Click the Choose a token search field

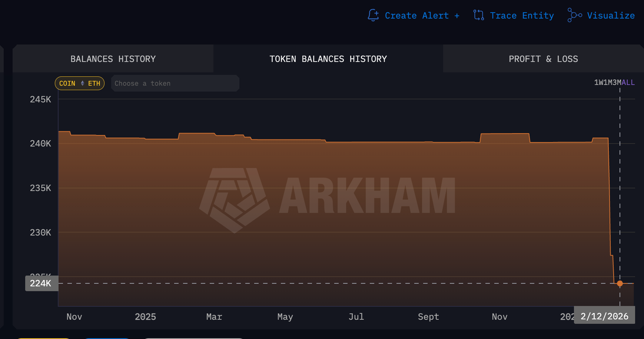[175, 83]
